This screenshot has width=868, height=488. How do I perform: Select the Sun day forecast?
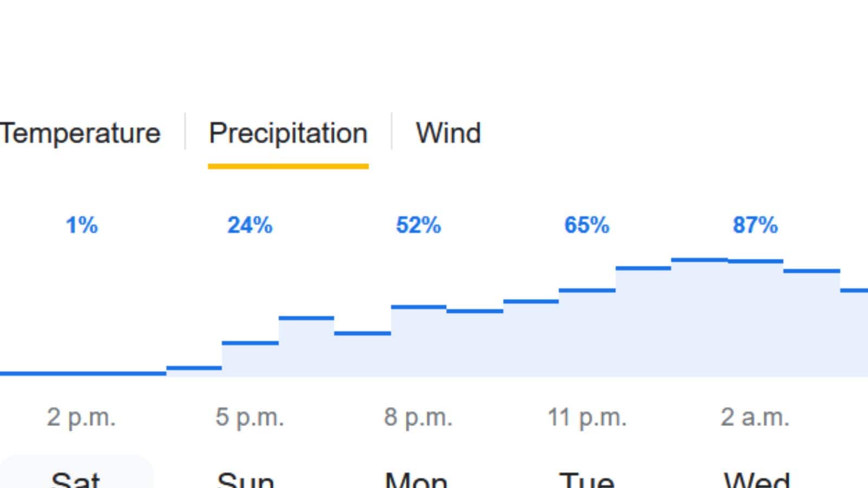pos(245,478)
